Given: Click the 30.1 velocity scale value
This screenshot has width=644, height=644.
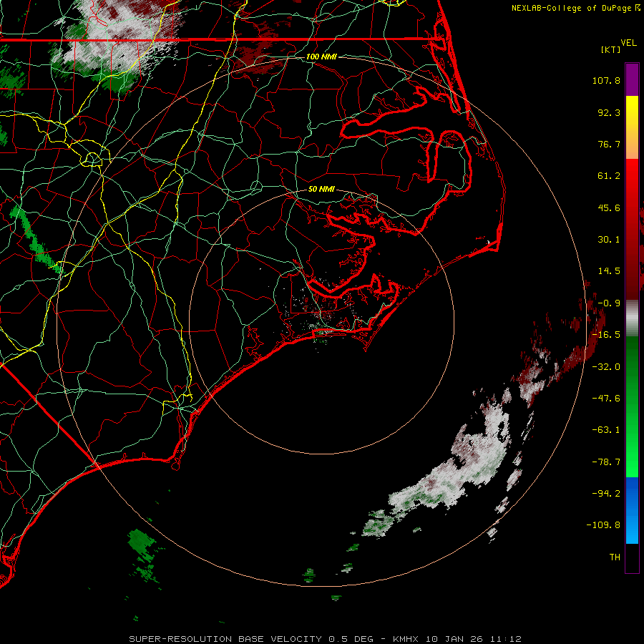Looking at the screenshot, I should click(609, 240).
